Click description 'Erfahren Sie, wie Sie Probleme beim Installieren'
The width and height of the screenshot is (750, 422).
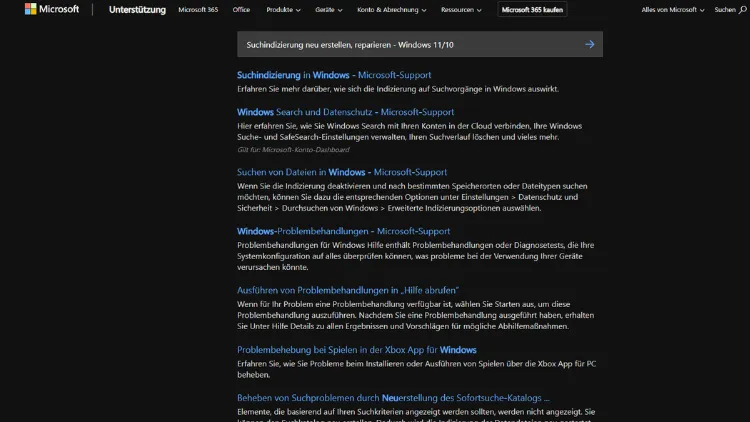pos(416,369)
